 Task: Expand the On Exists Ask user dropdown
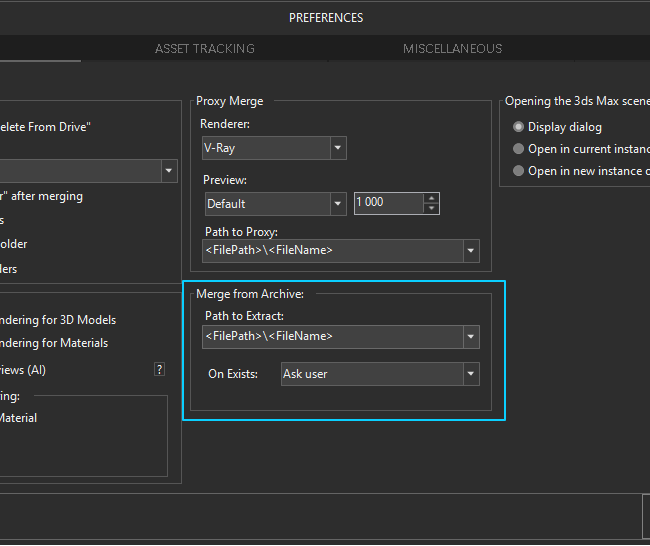pyautogui.click(x=471, y=374)
